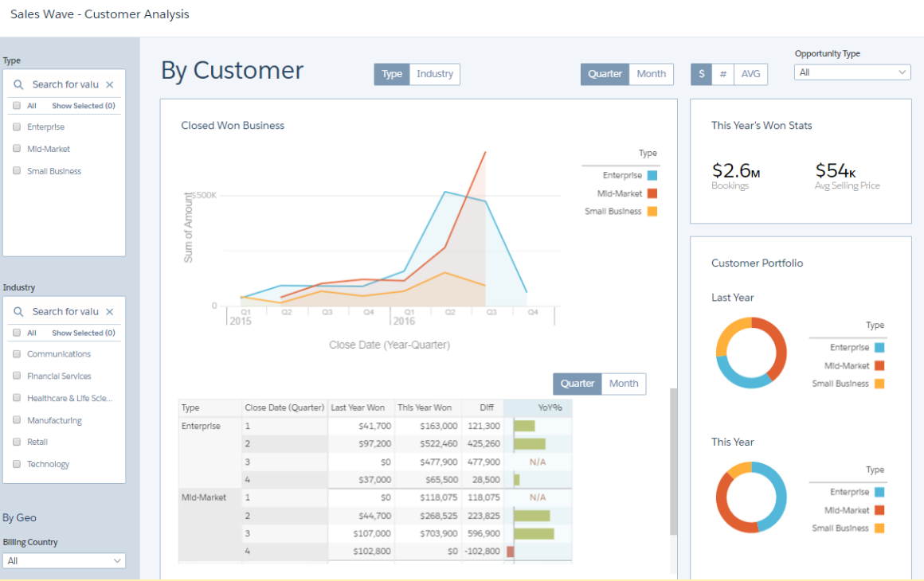Viewport: 924px width, 581px height.
Task: Click the Enterprise blue legend swatch in line chart
Action: click(652, 176)
